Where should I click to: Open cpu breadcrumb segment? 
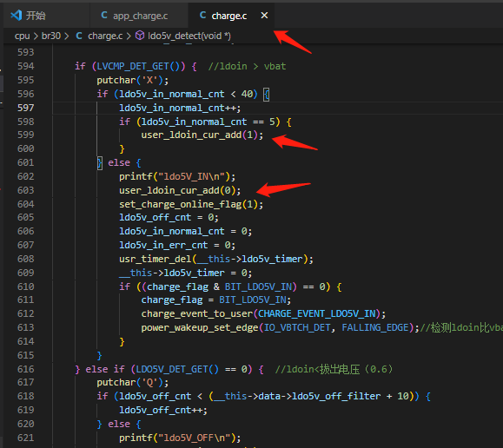tap(22, 36)
